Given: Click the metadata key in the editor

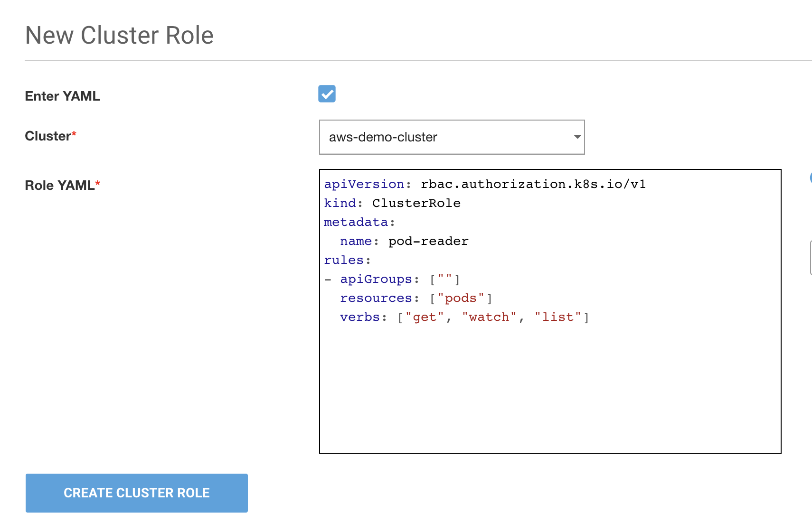Looking at the screenshot, I should [356, 222].
